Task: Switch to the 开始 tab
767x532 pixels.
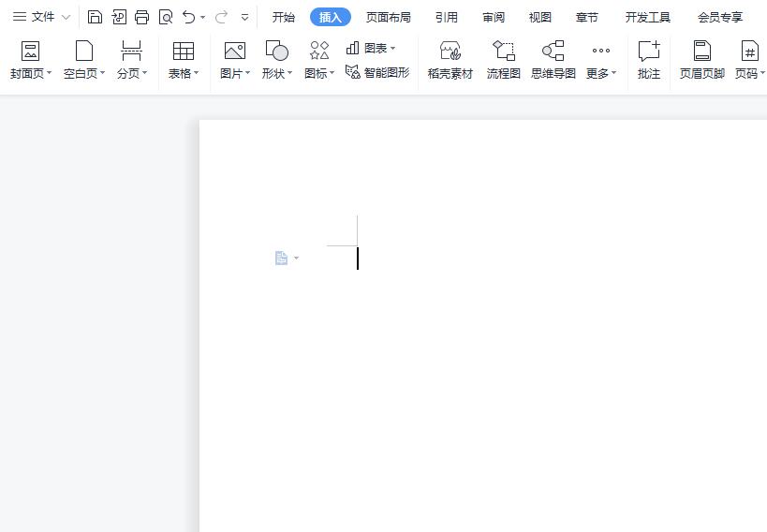Action: point(284,17)
